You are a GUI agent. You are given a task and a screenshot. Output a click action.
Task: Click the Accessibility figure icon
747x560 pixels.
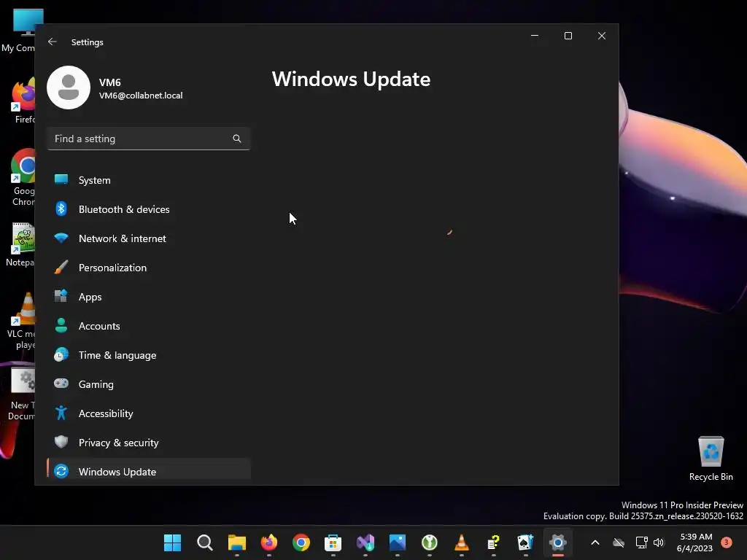(x=61, y=413)
